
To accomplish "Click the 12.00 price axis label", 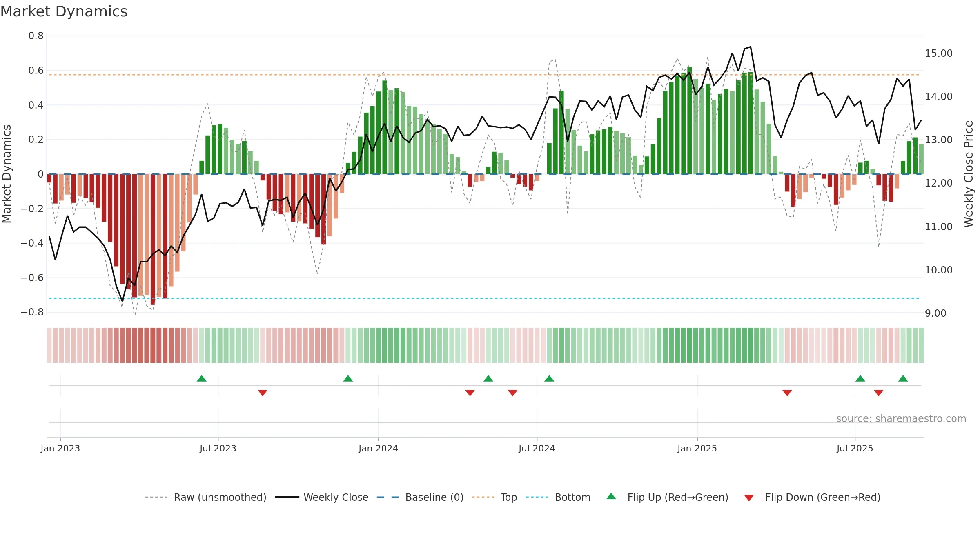I will 939,183.
